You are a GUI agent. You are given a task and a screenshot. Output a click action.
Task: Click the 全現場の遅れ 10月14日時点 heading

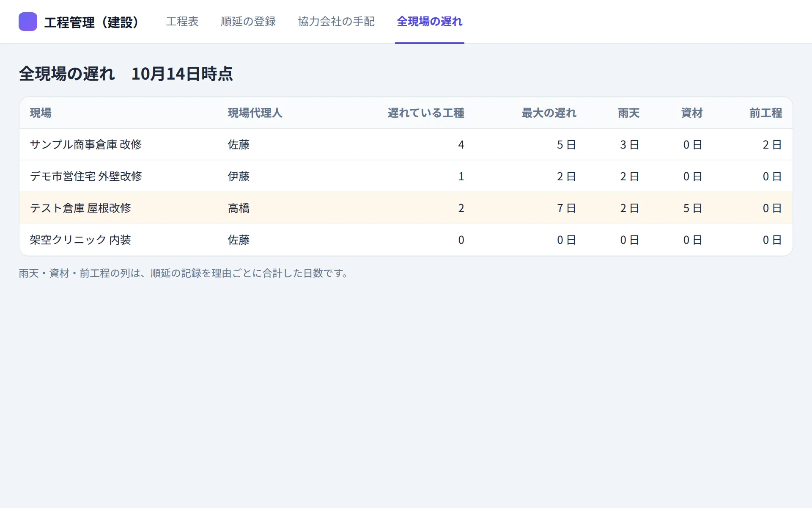pos(126,74)
